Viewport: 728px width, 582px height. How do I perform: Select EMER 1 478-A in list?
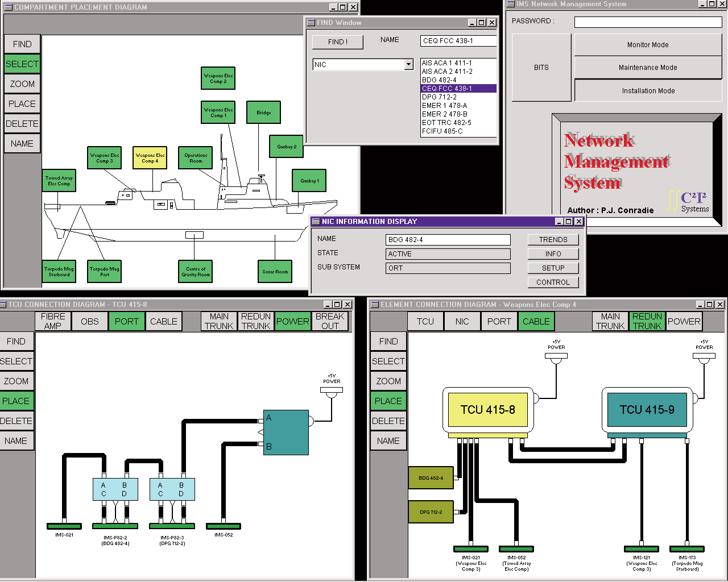click(458, 106)
